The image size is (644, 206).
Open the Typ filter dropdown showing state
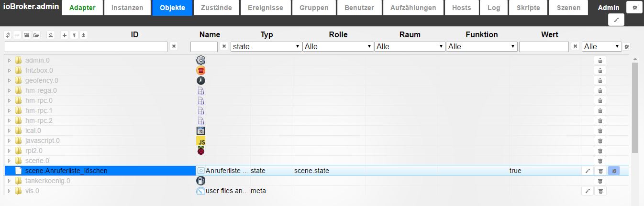266,46
